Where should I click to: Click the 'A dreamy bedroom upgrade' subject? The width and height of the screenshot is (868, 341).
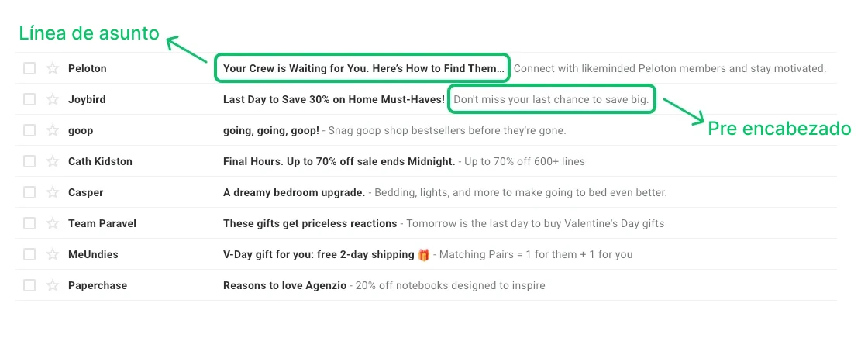tap(294, 192)
